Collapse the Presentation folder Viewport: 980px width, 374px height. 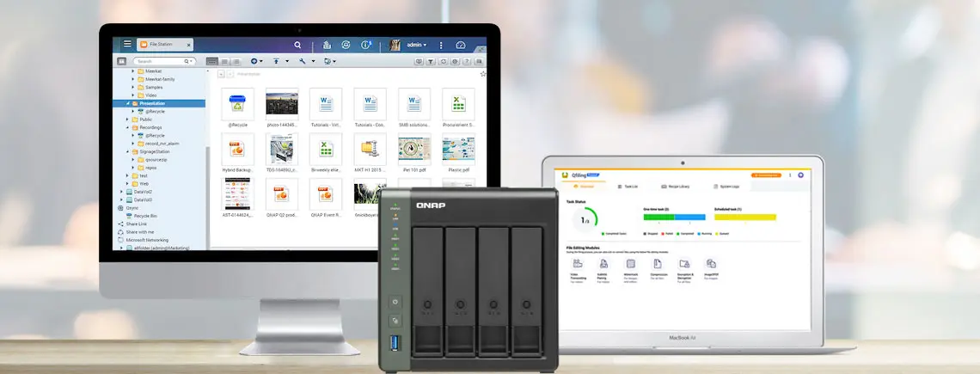point(128,103)
